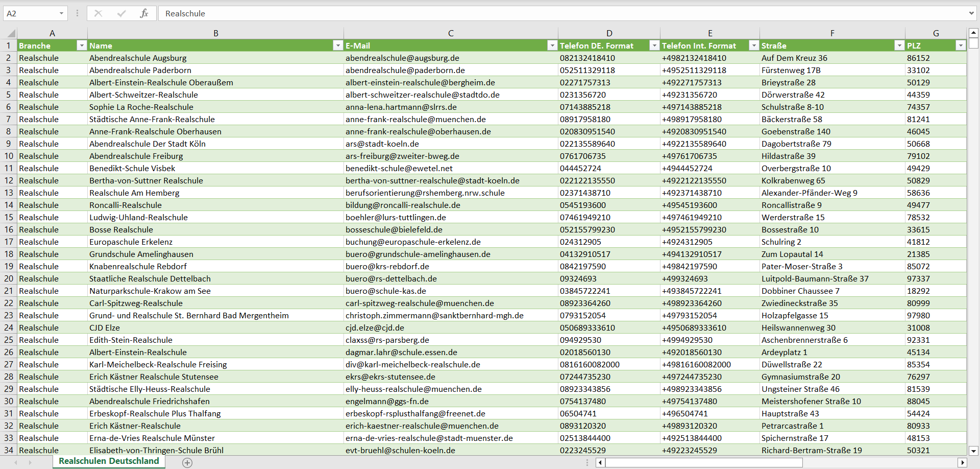980x469 pixels.
Task: Select cell abendrealschule@paderborn.de
Action: tap(451, 70)
